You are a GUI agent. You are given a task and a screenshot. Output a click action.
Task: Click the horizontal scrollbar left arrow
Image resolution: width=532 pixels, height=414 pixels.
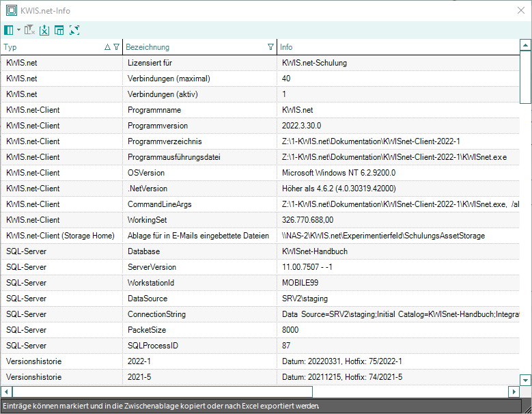tap(6, 391)
